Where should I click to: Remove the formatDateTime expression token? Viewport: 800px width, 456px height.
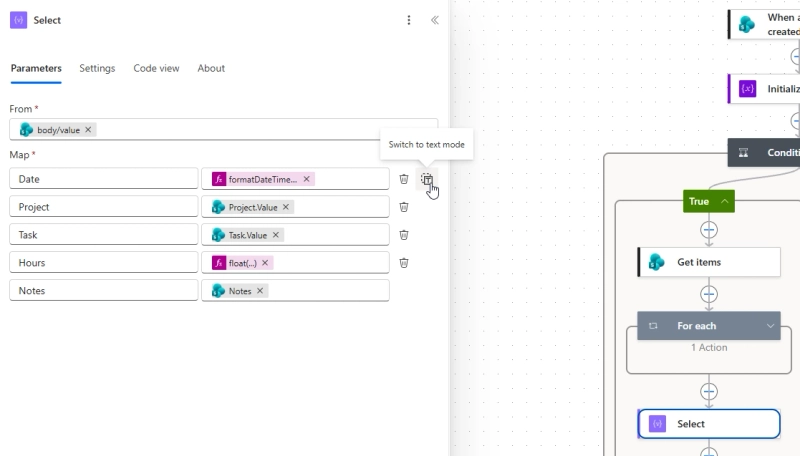(307, 179)
